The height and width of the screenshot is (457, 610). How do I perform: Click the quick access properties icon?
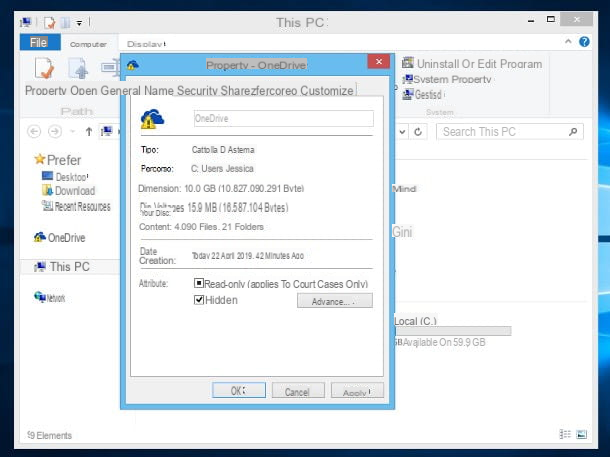click(49, 23)
